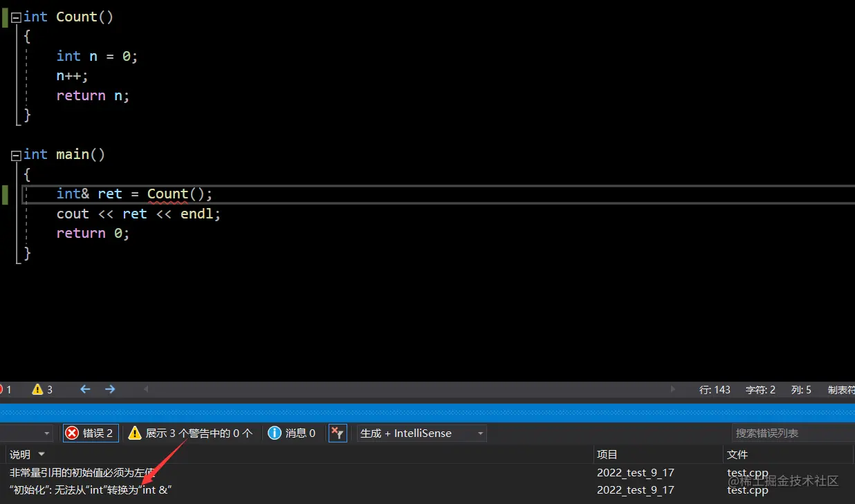Select the "初始化": 无法从 int 转换 error row
The width and height of the screenshot is (855, 504).
427,490
